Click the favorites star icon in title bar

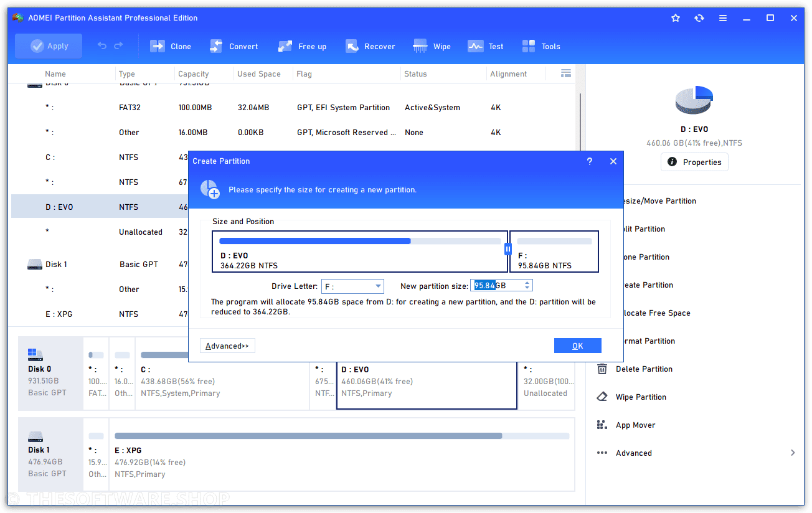point(676,18)
